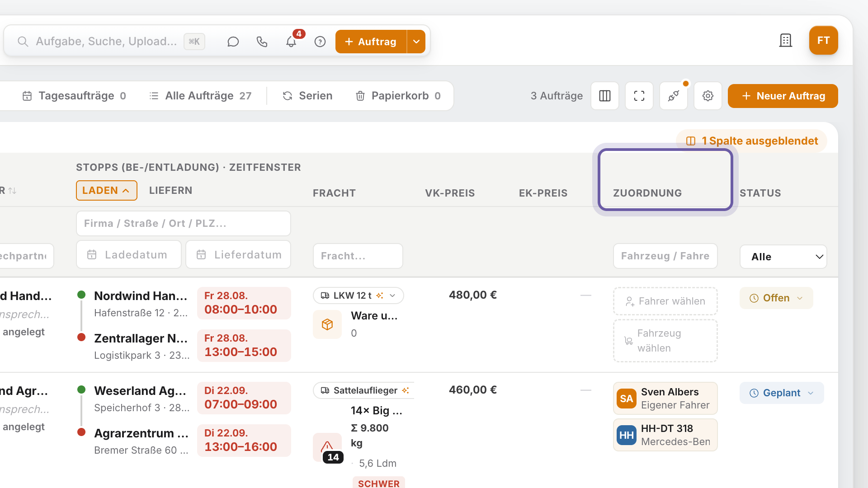The height and width of the screenshot is (488, 868).
Task: Click the phone call icon
Action: click(262, 42)
